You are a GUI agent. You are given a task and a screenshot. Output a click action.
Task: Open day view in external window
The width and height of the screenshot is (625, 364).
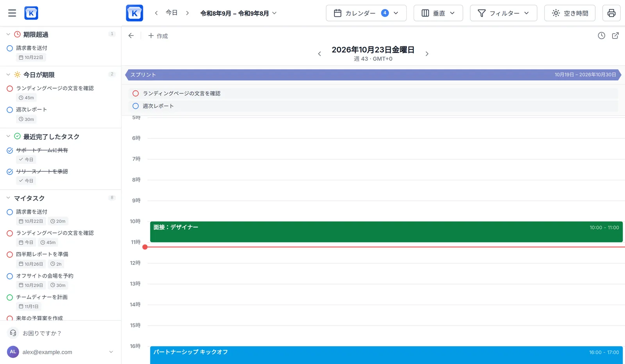tap(615, 36)
